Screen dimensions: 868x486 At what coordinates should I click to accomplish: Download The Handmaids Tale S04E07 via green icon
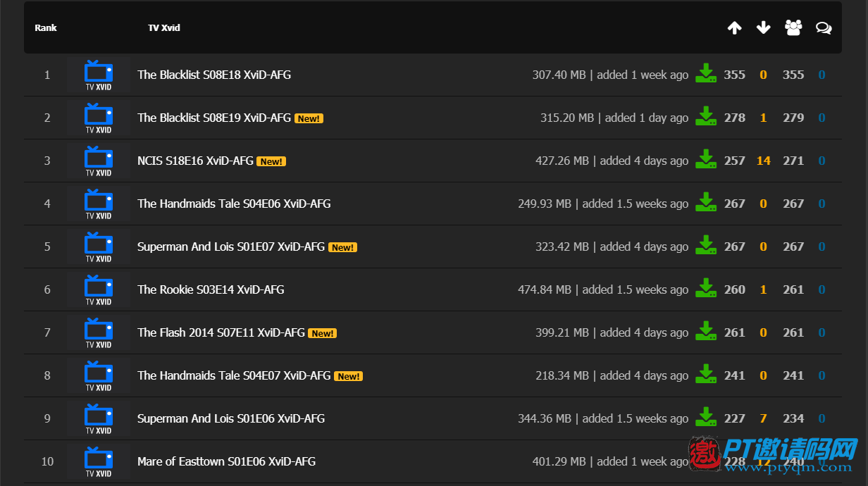[x=706, y=375]
